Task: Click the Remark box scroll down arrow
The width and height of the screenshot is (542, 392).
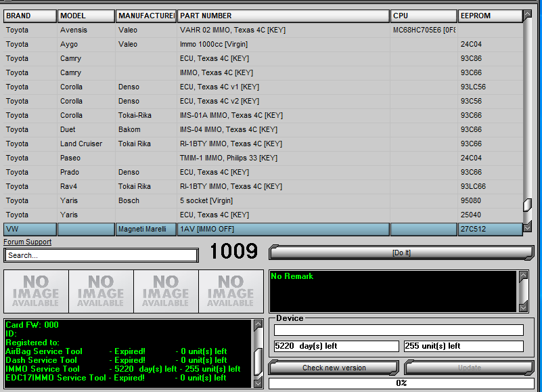Action: pos(523,307)
